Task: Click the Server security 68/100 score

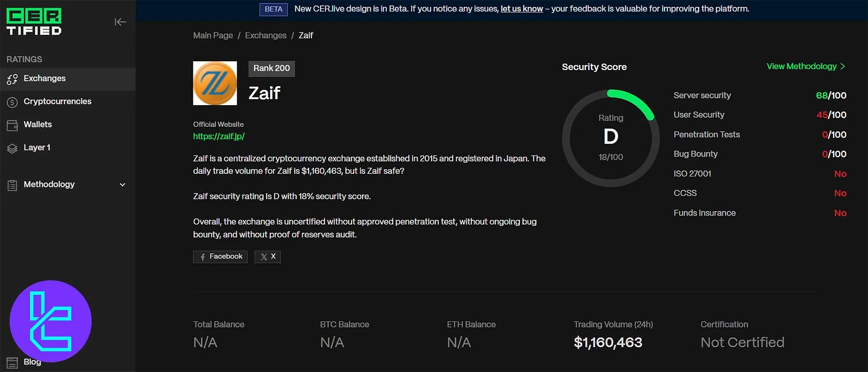Action: pos(831,96)
